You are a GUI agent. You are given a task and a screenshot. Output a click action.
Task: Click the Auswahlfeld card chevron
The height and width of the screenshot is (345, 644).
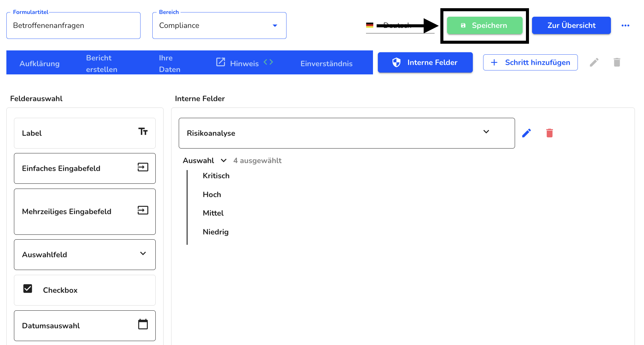143,253
